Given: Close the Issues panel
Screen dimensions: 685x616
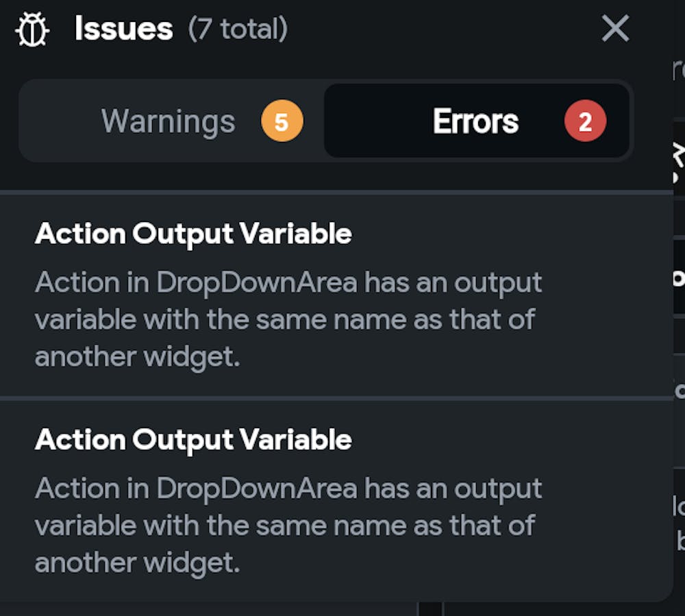Looking at the screenshot, I should coord(615,29).
